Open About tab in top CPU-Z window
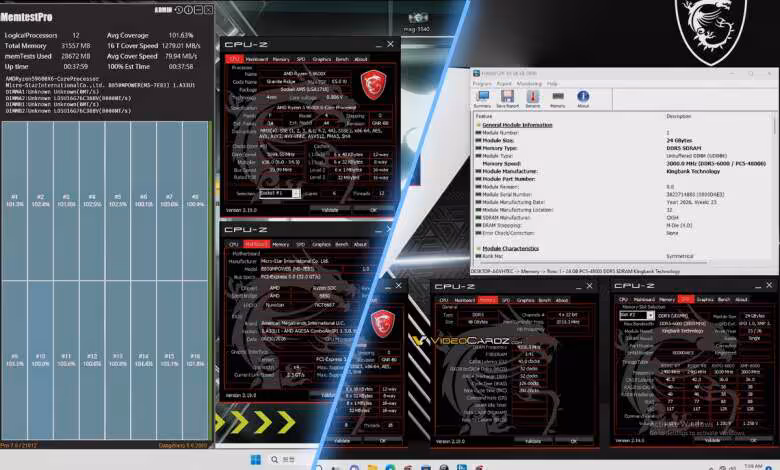The width and height of the screenshot is (780, 470). [x=361, y=59]
